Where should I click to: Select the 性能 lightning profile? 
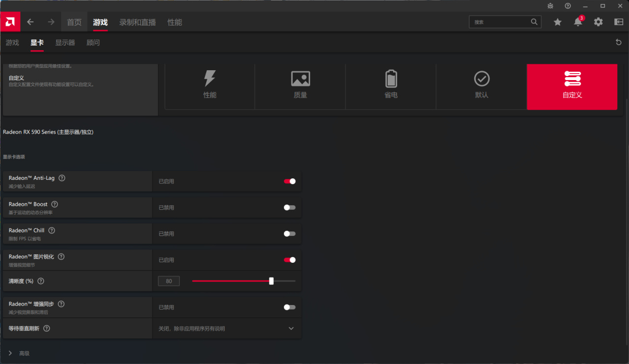(210, 86)
